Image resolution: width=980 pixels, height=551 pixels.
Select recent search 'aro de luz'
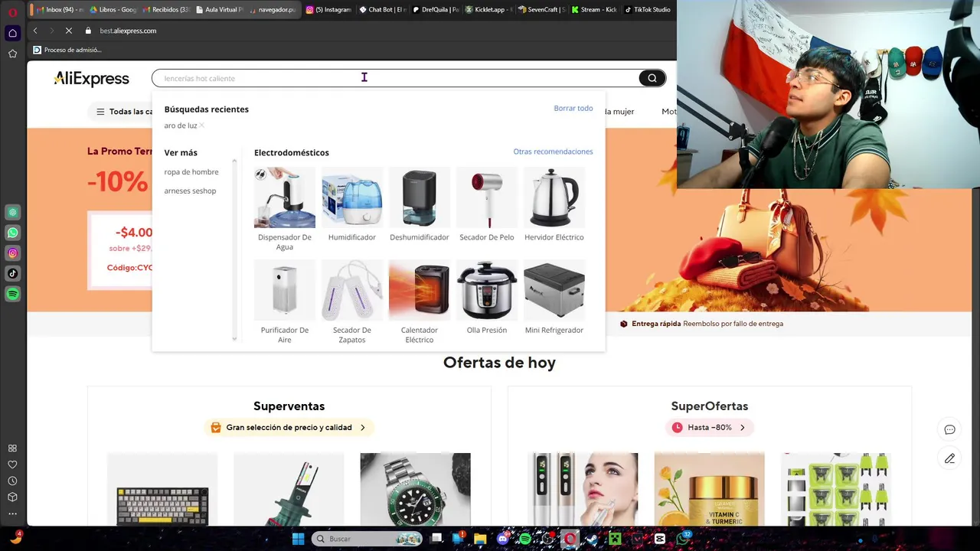point(181,126)
